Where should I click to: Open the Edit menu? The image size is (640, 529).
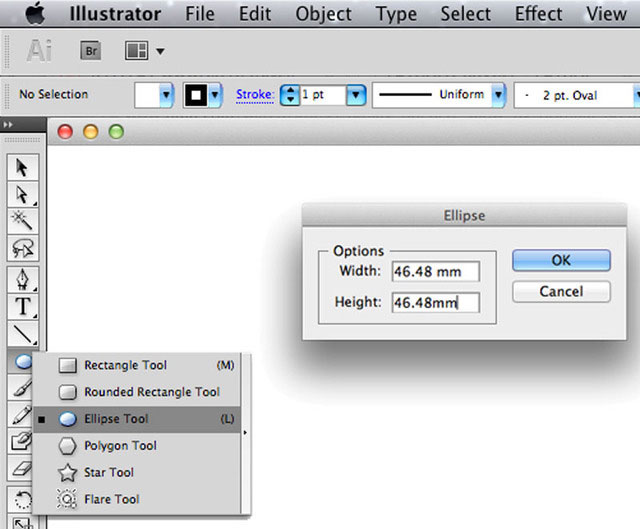point(255,14)
